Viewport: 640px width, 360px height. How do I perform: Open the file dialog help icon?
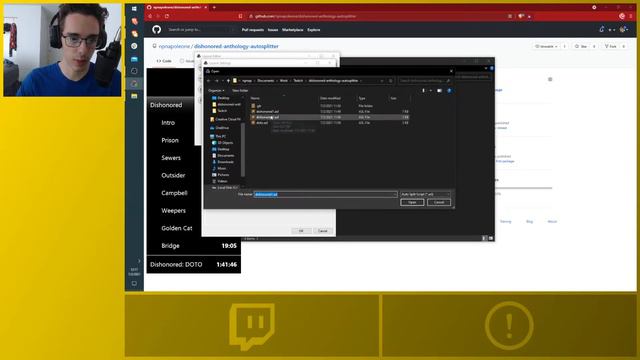pos(449,91)
